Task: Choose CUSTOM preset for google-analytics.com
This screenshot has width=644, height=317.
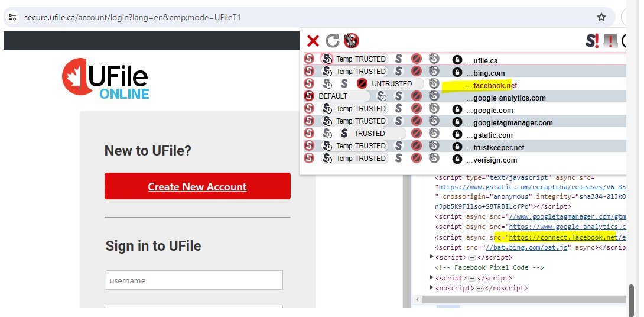Action: (434, 96)
